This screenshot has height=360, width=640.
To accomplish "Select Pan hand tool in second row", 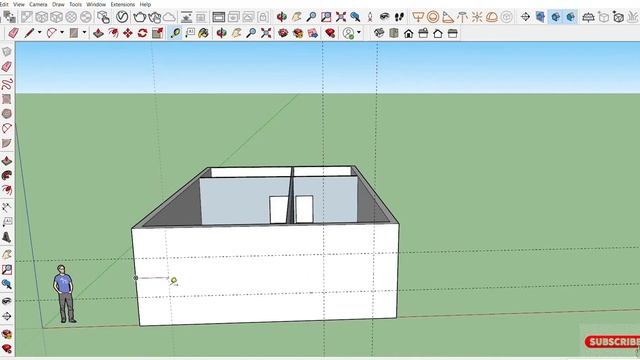I will (236, 33).
